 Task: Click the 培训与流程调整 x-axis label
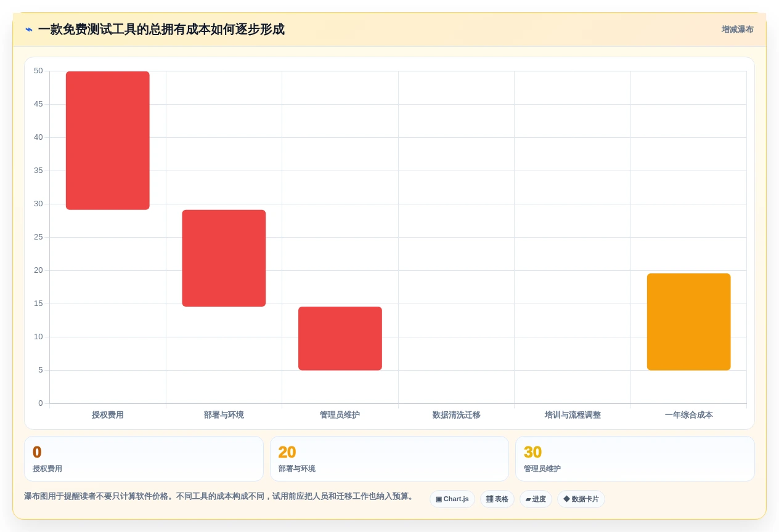click(x=573, y=415)
